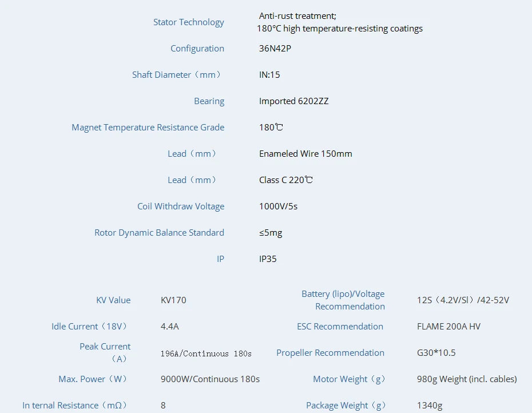
Task: Select the IP35 rating value
Action: coord(268,259)
